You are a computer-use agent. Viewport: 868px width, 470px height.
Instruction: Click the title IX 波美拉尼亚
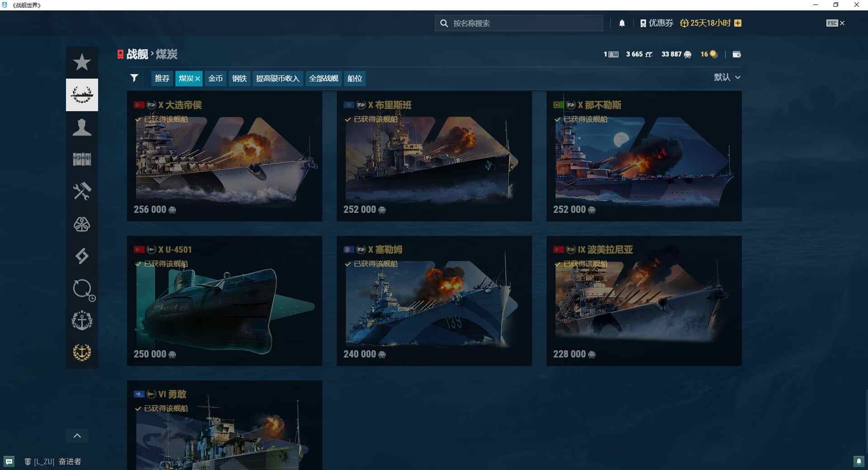click(x=605, y=249)
